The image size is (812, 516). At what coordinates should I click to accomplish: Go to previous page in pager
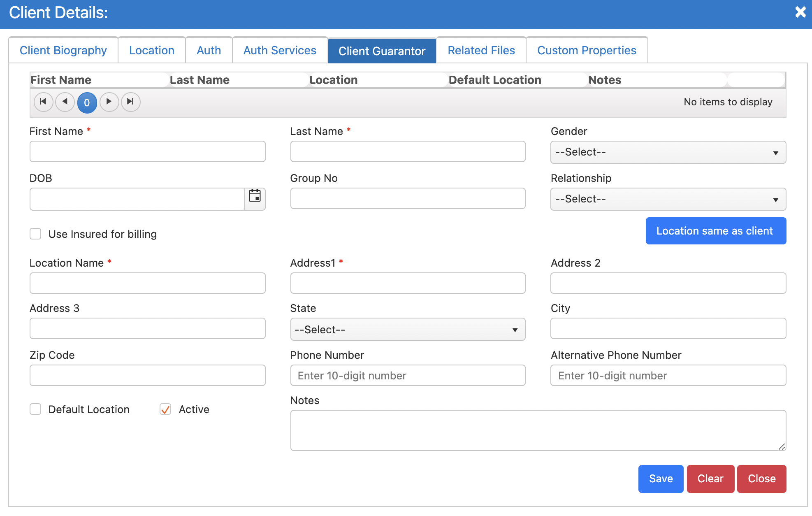point(65,102)
